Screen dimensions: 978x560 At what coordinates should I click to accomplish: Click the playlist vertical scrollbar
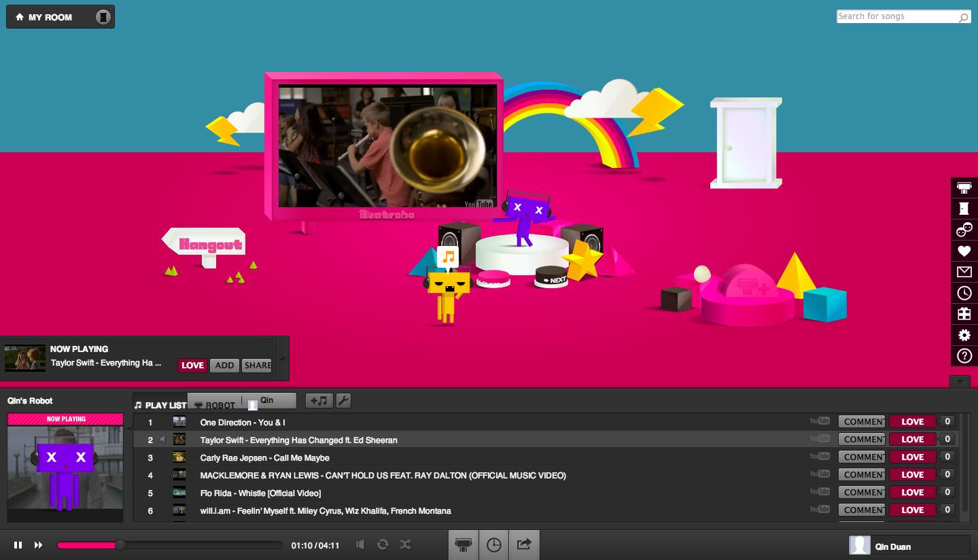[966, 462]
